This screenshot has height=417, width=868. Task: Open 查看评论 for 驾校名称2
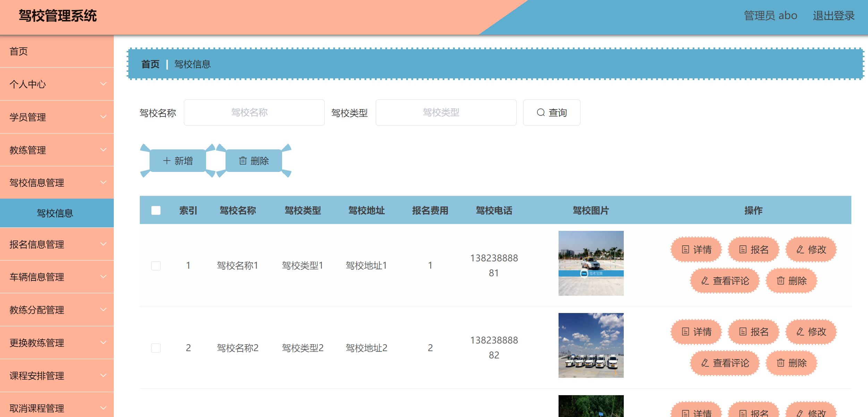[x=725, y=363]
